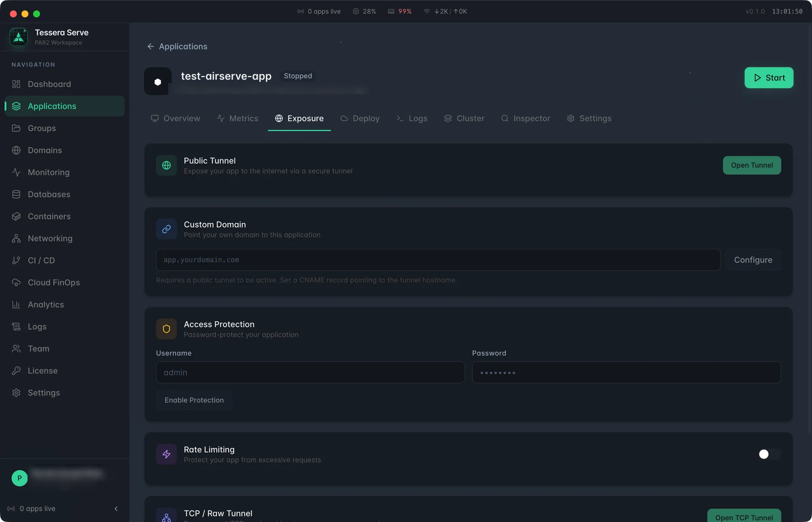Open Databases cylinder icon in sidebar
Screen dimensions: 812x522
point(16,194)
